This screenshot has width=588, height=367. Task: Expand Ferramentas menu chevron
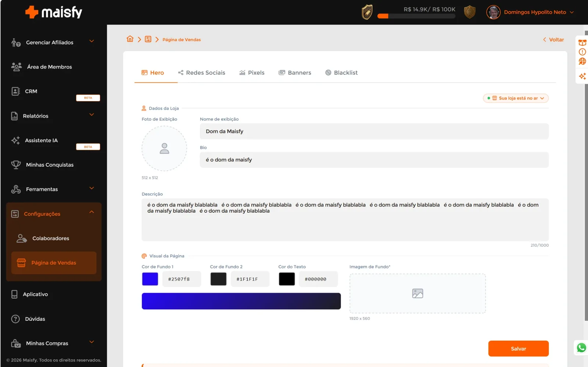click(x=92, y=188)
